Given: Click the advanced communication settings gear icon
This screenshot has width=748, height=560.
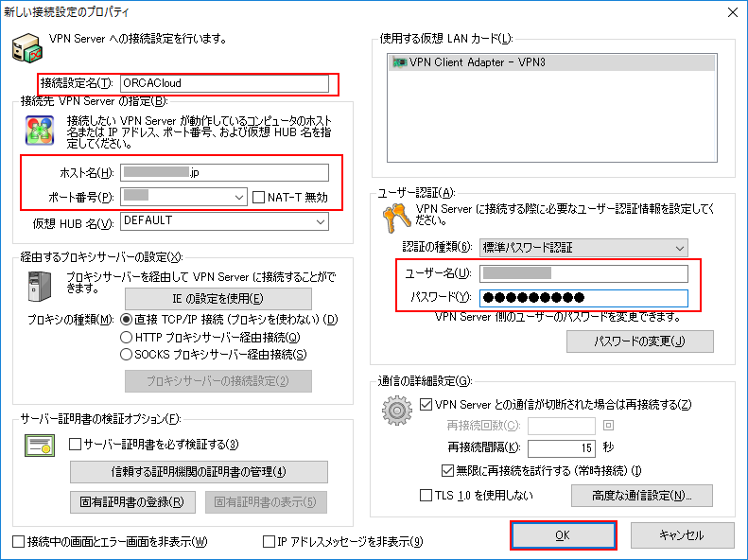Looking at the screenshot, I should [397, 411].
